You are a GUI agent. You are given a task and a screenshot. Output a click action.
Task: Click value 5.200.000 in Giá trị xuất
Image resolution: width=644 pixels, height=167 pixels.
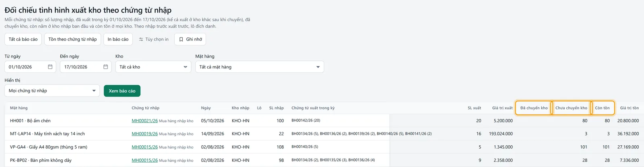pos(503,121)
